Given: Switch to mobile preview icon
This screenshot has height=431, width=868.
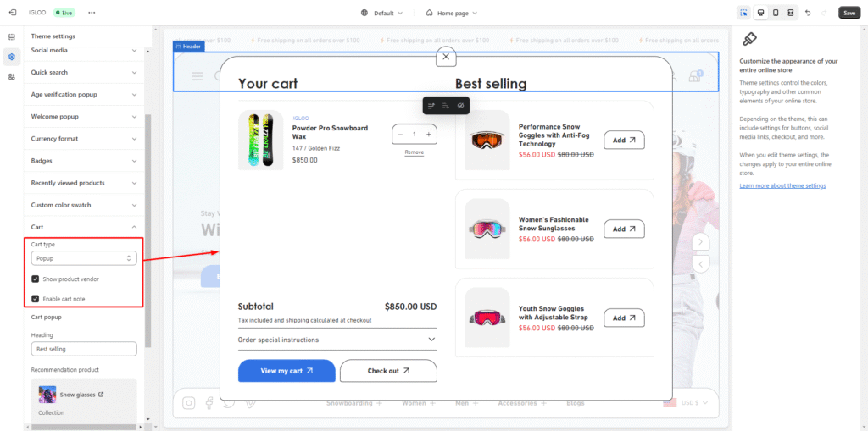Looking at the screenshot, I should coord(775,13).
